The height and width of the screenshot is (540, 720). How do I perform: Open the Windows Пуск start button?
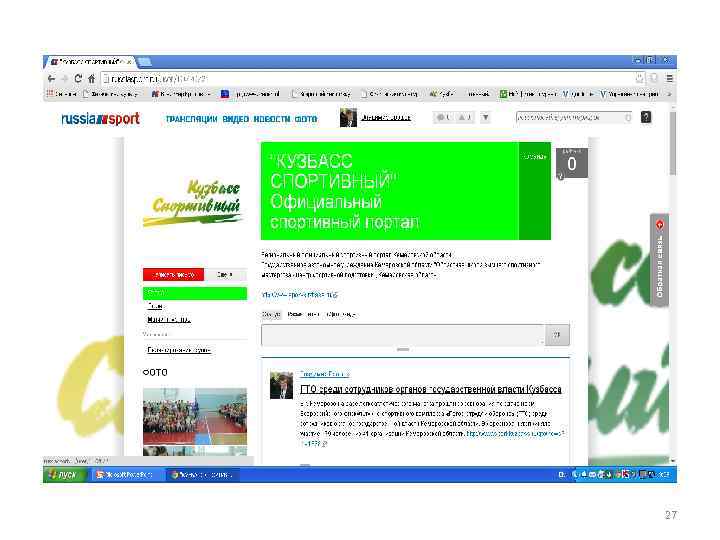[64, 474]
